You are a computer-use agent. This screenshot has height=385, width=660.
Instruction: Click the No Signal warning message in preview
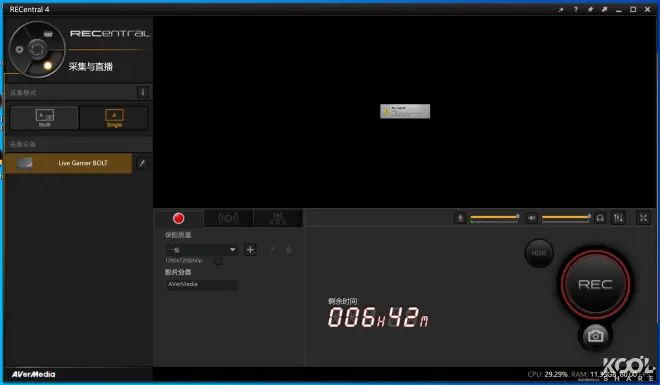click(x=405, y=112)
